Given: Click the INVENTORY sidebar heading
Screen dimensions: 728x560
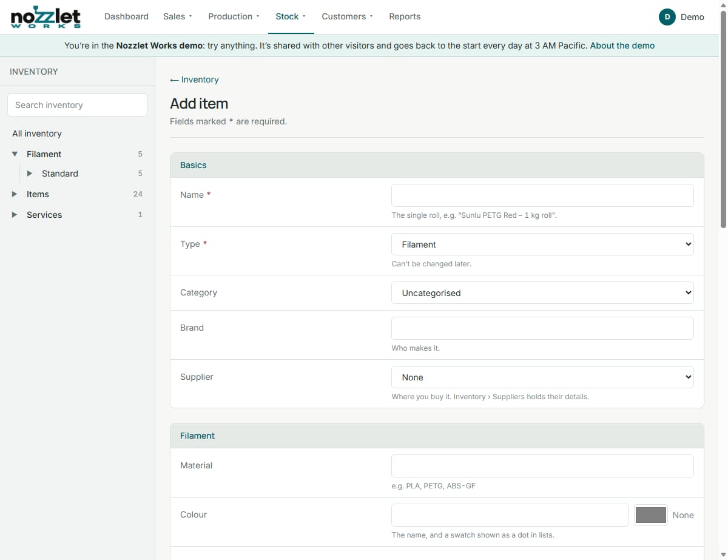Looking at the screenshot, I should 34,72.
